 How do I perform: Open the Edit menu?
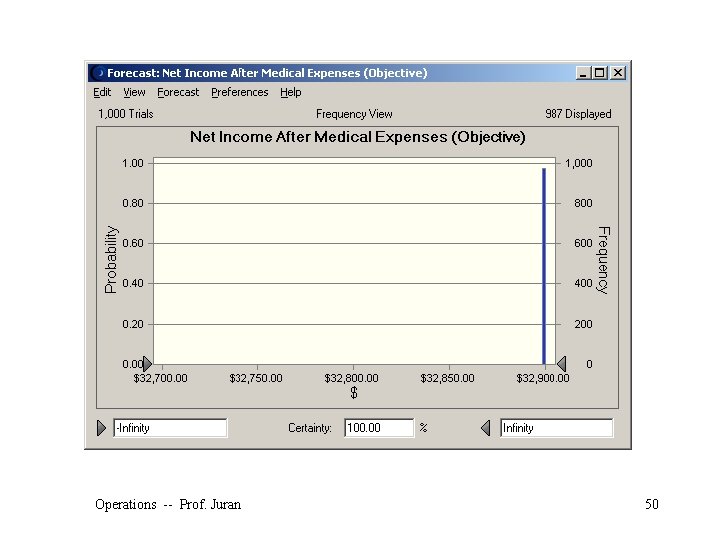(102, 92)
